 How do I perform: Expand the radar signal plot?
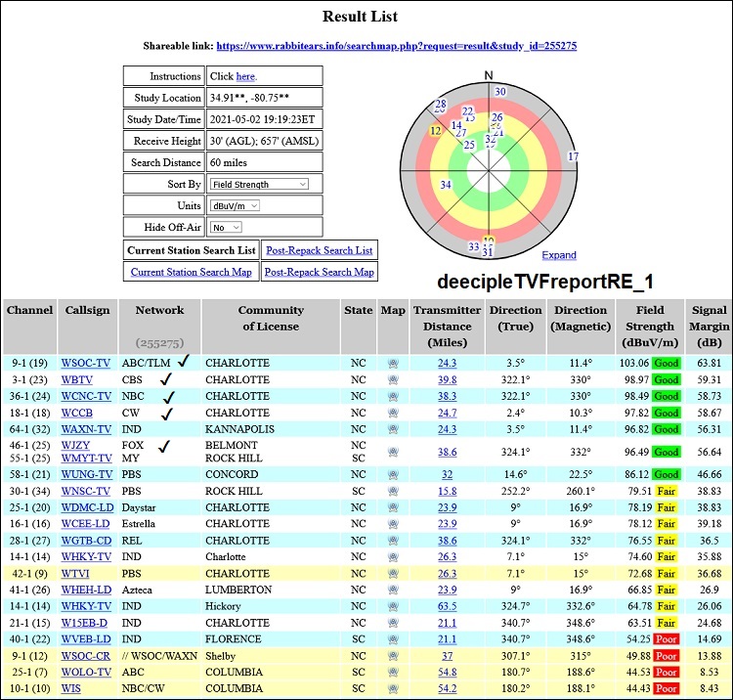click(559, 255)
